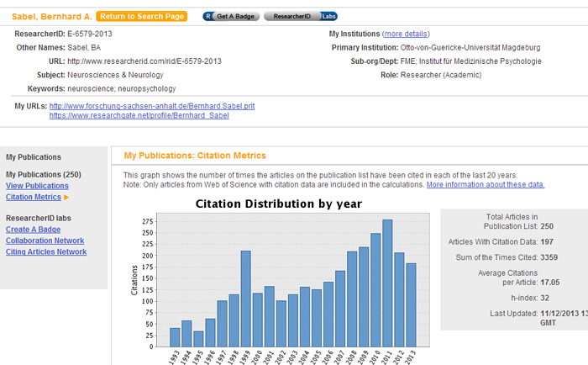The width and height of the screenshot is (588, 365).
Task: Click the researcherid.com URL text
Action: tap(144, 61)
